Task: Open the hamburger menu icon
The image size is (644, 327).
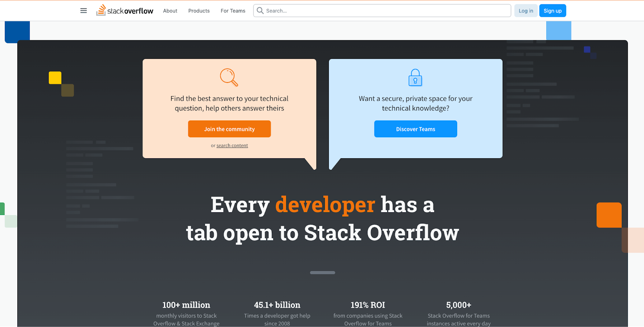Action: [84, 11]
